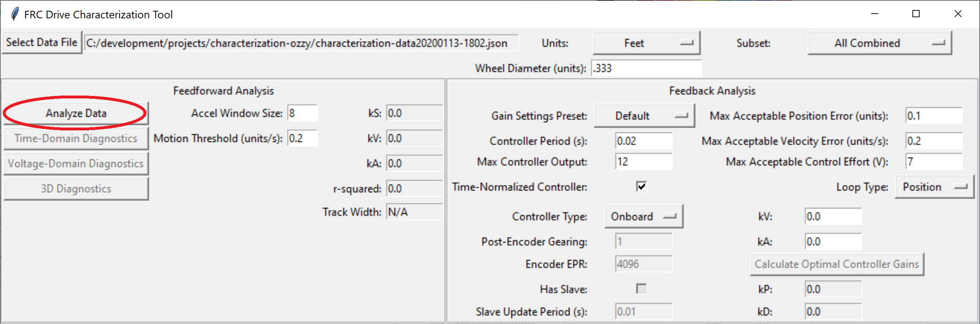
Task: Open the Controller Type Onboard dropdown
Action: click(x=643, y=216)
